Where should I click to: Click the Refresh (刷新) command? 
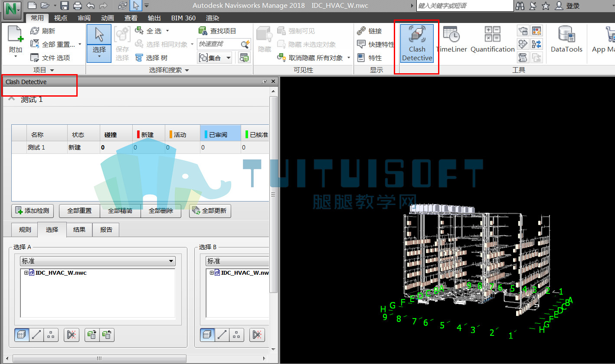[43, 31]
